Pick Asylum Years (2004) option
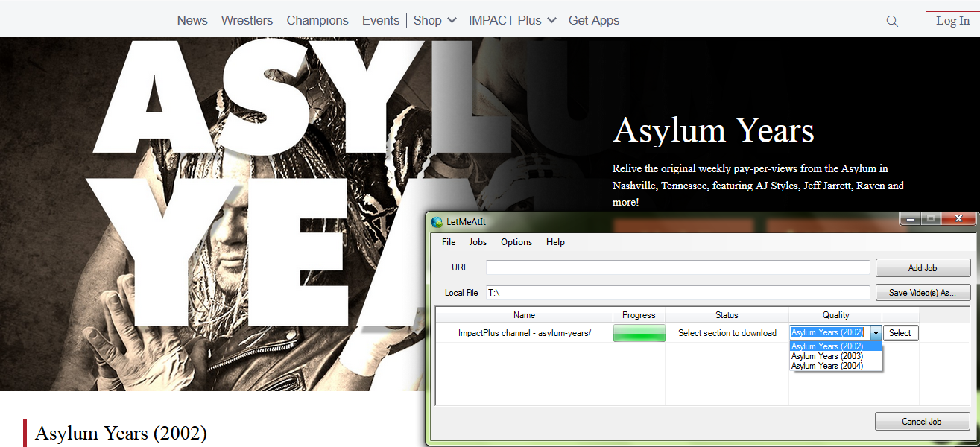 click(x=827, y=366)
